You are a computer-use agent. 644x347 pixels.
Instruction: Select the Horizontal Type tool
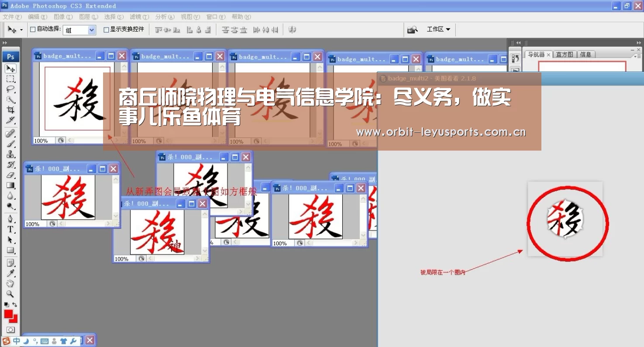10,230
